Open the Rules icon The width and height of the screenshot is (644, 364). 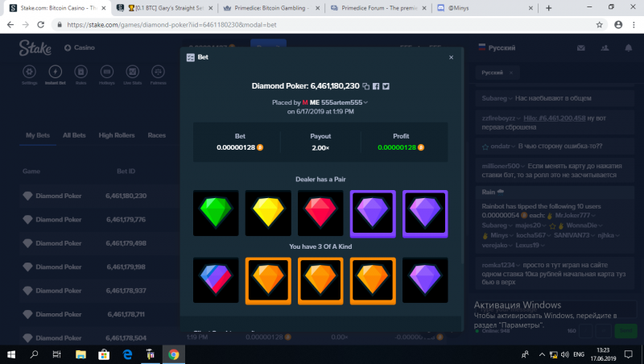[81, 72]
